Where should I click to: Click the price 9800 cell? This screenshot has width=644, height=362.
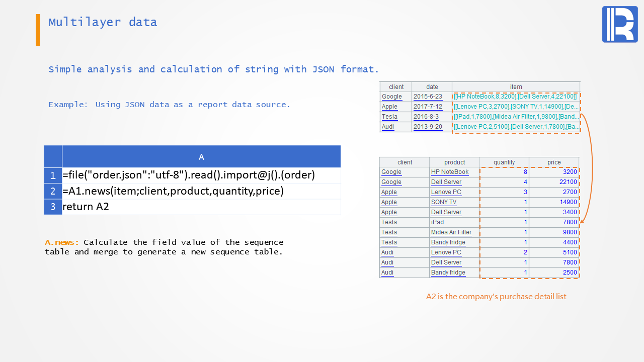point(554,232)
